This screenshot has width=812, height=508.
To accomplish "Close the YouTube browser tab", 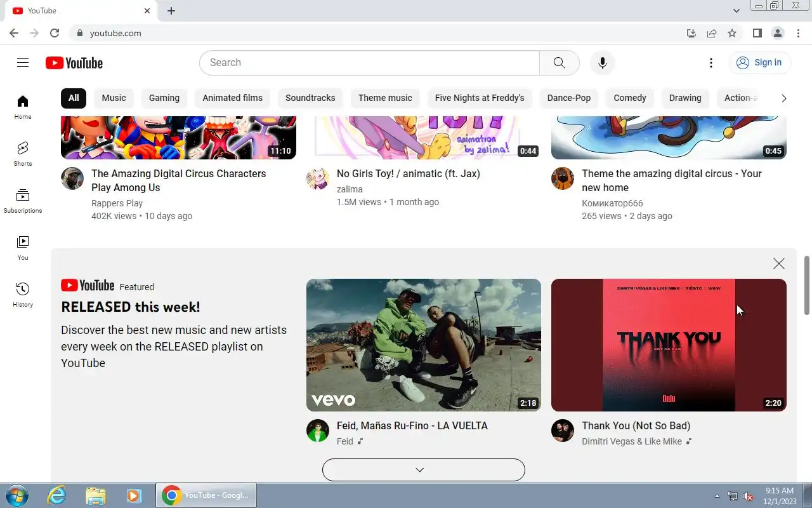I will [147, 11].
